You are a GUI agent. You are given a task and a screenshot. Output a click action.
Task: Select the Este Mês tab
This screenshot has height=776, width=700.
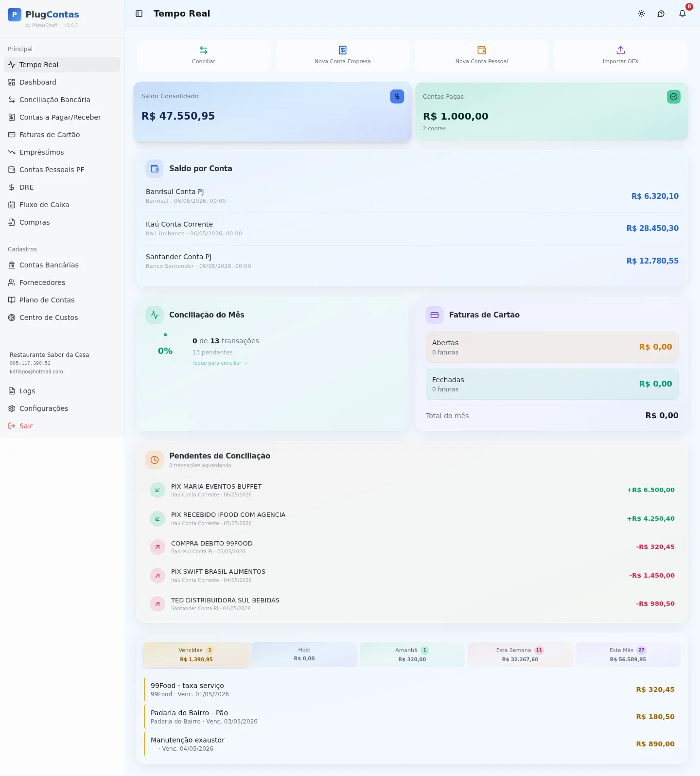[x=628, y=654]
